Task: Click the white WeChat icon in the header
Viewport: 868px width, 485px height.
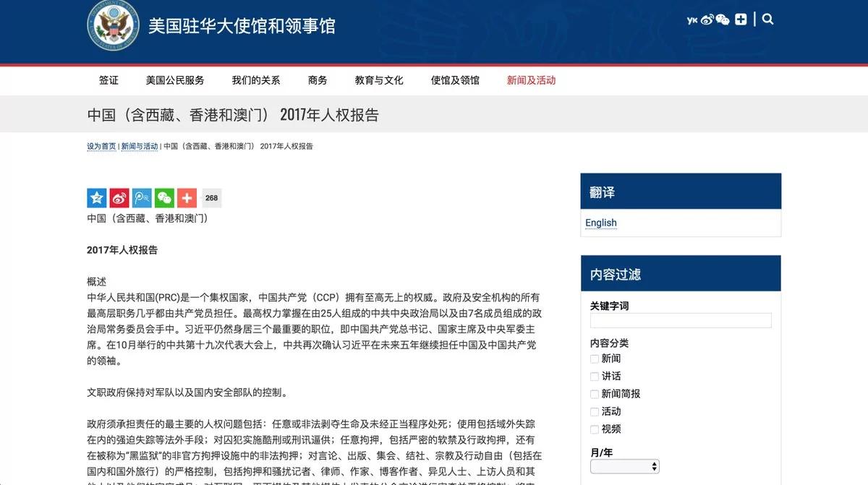Action: point(723,20)
